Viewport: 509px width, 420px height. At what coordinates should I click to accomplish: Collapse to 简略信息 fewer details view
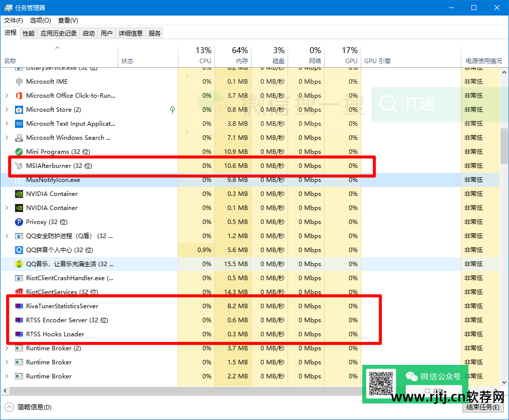pyautogui.click(x=28, y=407)
